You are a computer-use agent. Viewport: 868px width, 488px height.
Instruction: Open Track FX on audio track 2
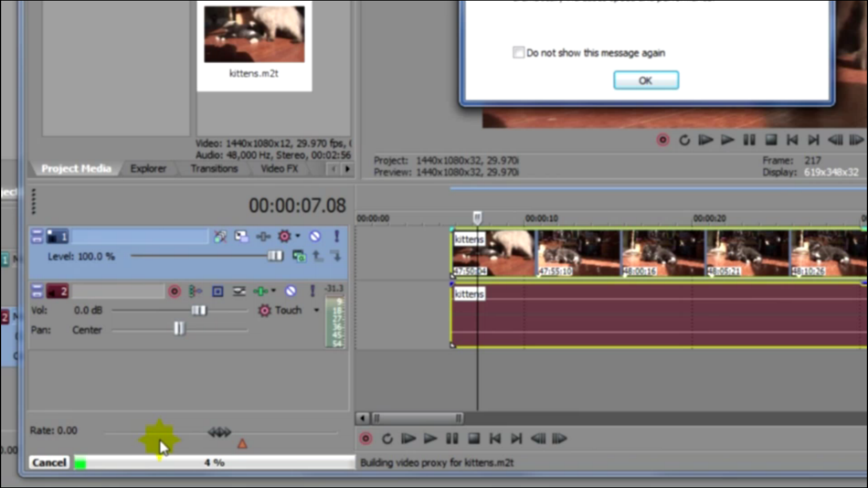(238, 292)
